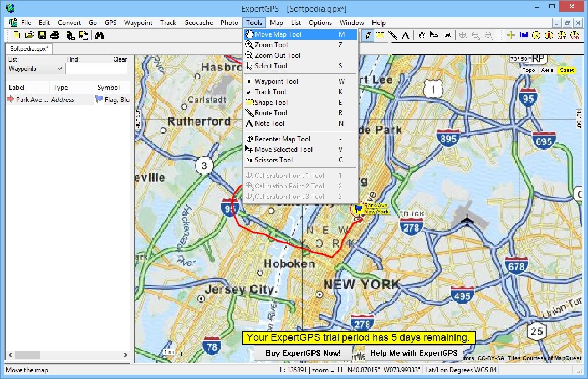Sort by the Symbol column header
This screenshot has width=588, height=379.
click(x=112, y=88)
